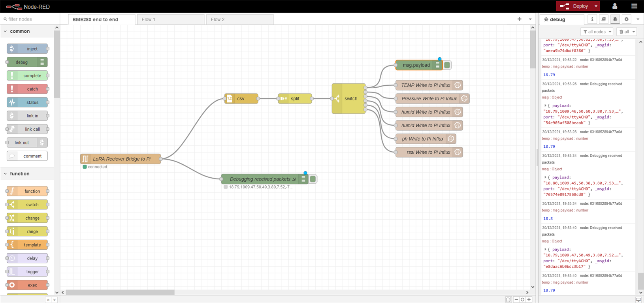The width and height of the screenshot is (644, 303).
Task: Select LoRA Reciever Bridge to Pi node
Action: 121,159
